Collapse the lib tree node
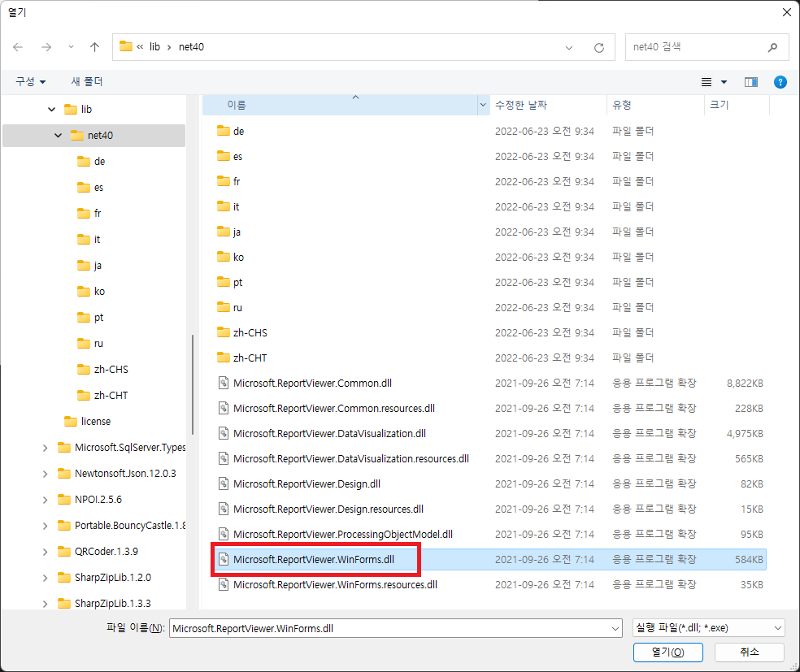 point(51,109)
